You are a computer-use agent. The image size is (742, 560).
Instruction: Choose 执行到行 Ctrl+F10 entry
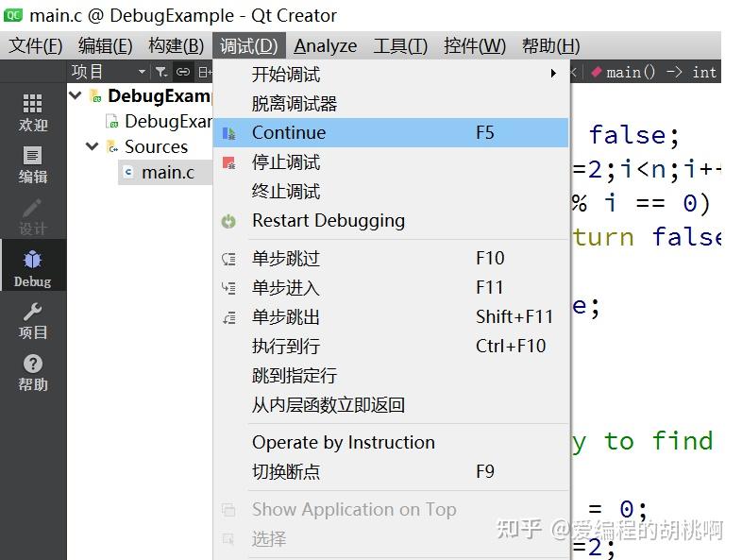click(x=391, y=346)
